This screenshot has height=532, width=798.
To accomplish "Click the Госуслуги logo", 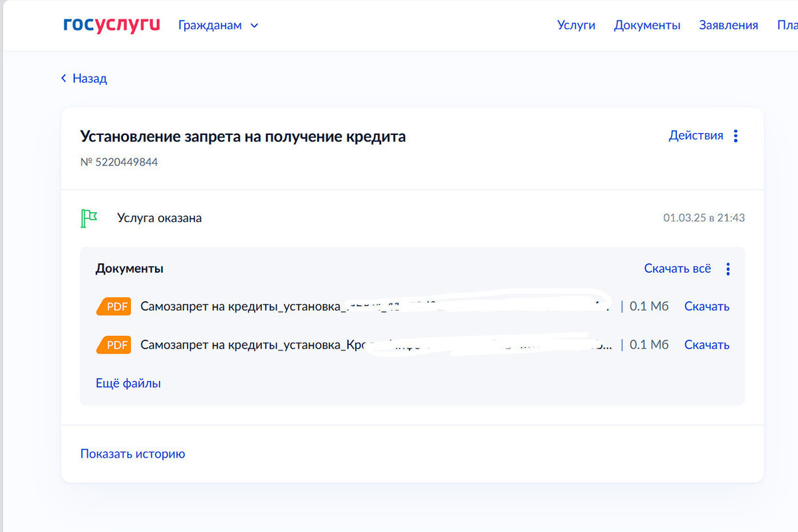I will click(x=112, y=25).
